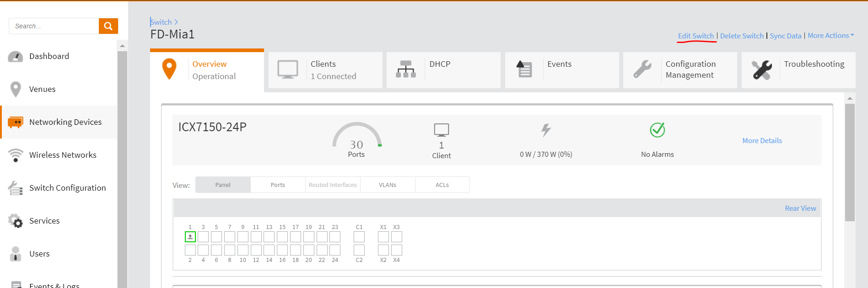Open the DHCP tab label
Viewport: 868px width, 288px height.
pyautogui.click(x=440, y=64)
